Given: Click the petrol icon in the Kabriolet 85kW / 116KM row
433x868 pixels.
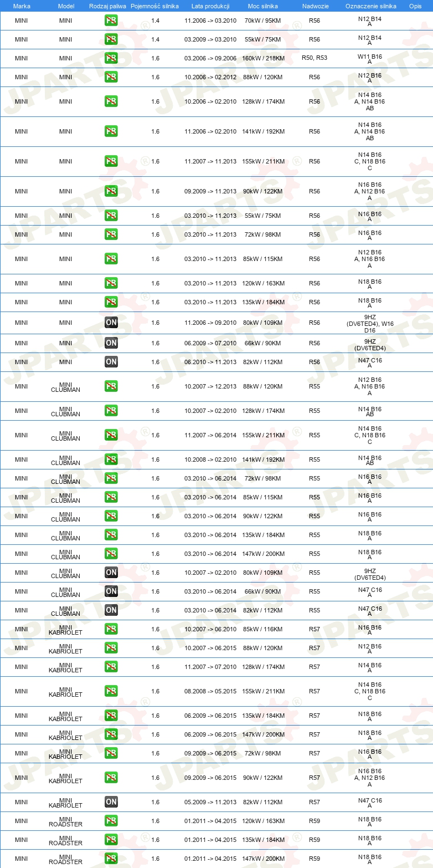Looking at the screenshot, I should (111, 629).
